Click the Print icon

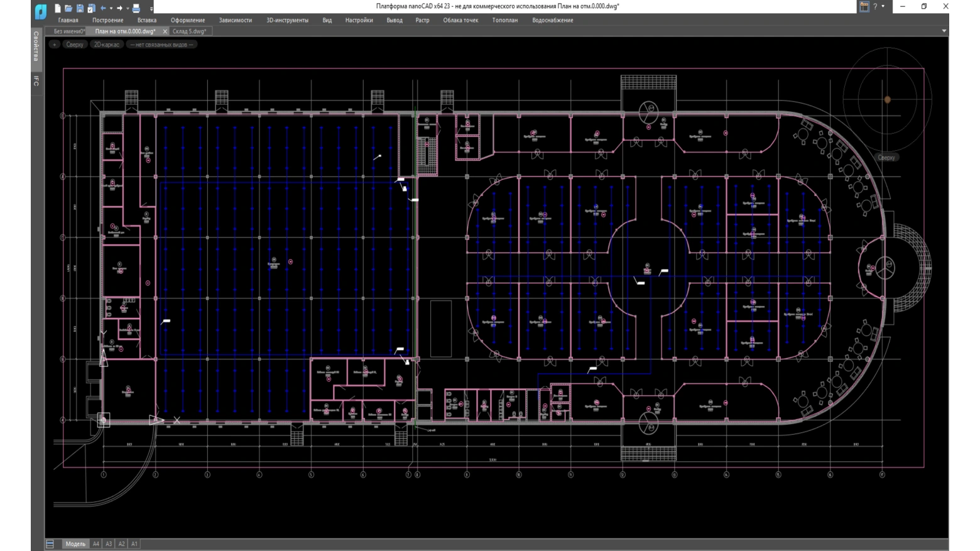(136, 8)
